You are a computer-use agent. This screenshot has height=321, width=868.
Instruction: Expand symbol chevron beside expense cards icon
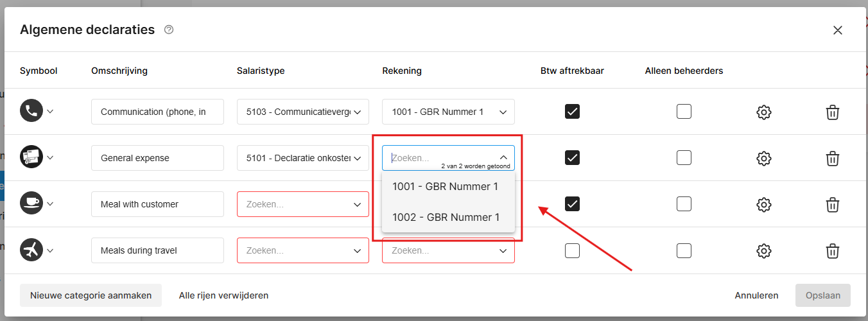pyautogui.click(x=50, y=158)
